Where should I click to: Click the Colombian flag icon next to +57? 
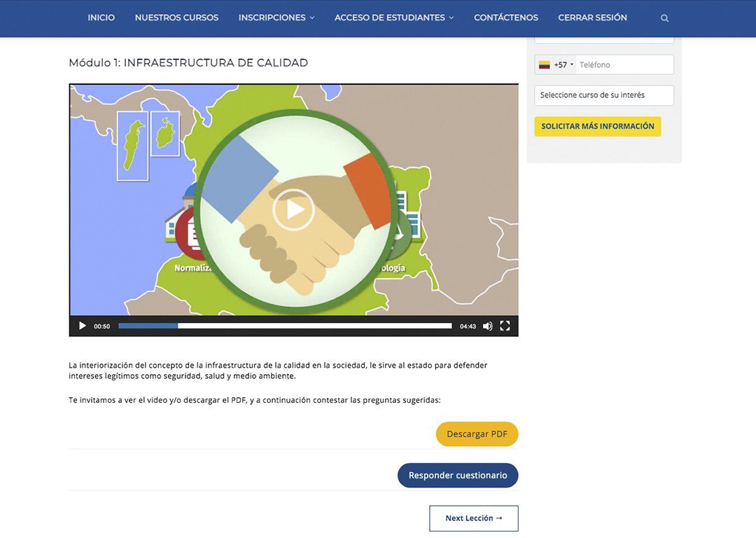(546, 64)
